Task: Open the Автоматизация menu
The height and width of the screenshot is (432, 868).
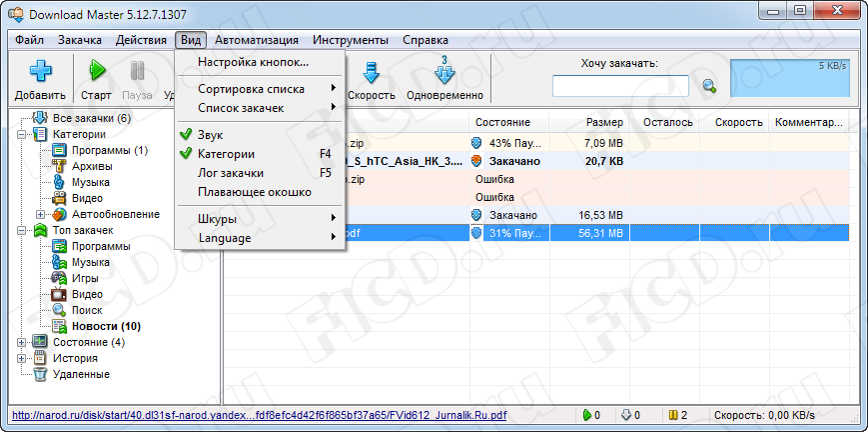Action: [257, 40]
